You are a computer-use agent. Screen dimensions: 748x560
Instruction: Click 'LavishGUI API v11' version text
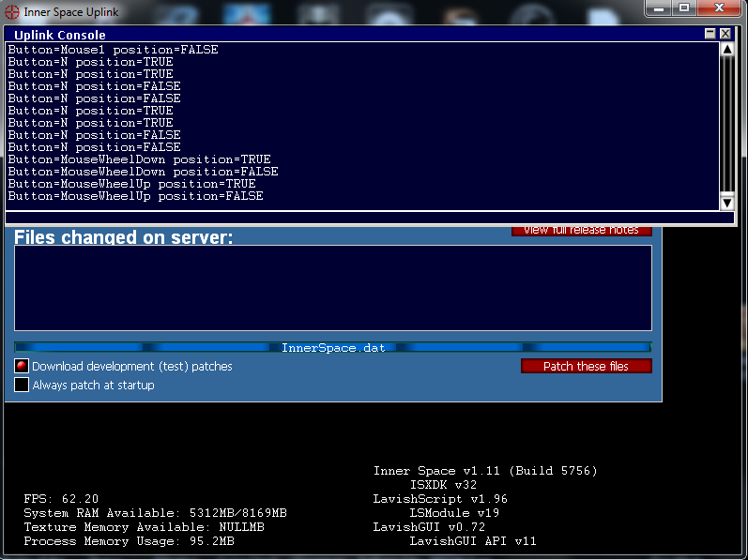click(x=473, y=541)
